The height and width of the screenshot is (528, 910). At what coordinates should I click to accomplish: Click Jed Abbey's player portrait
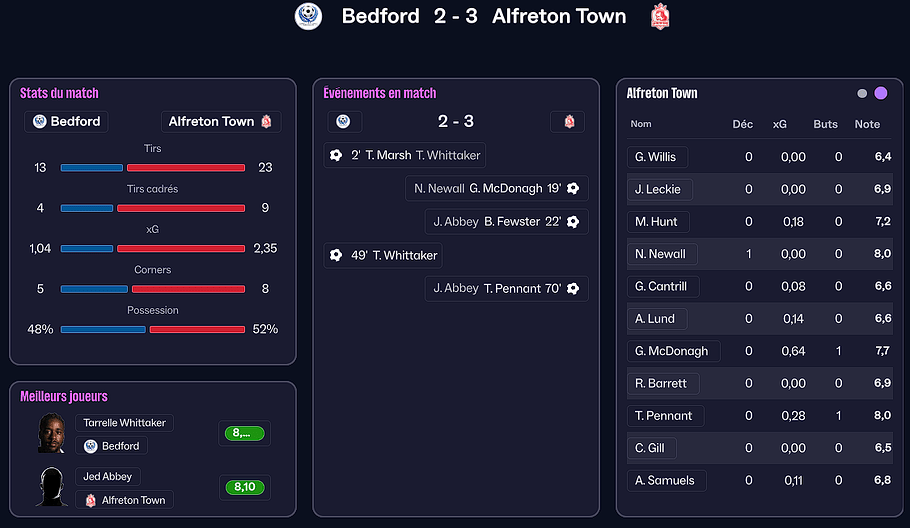pos(52,487)
